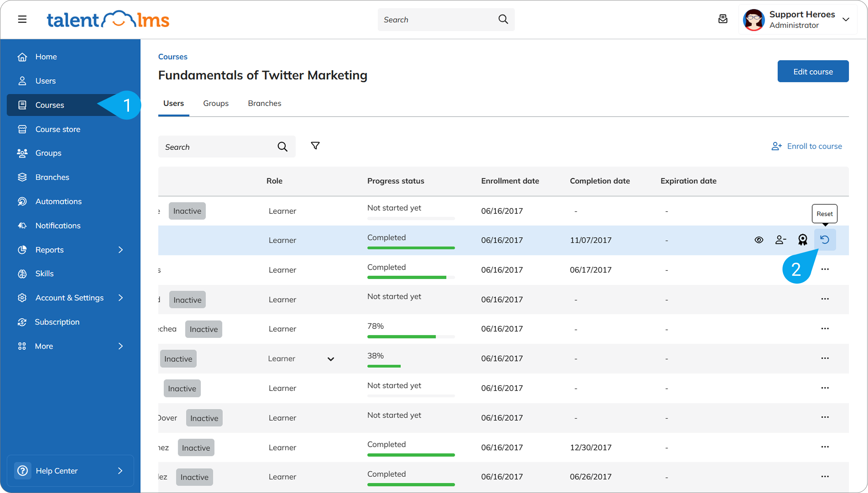Click the eye preview icon in highlighted row
The image size is (868, 493).
tap(759, 240)
